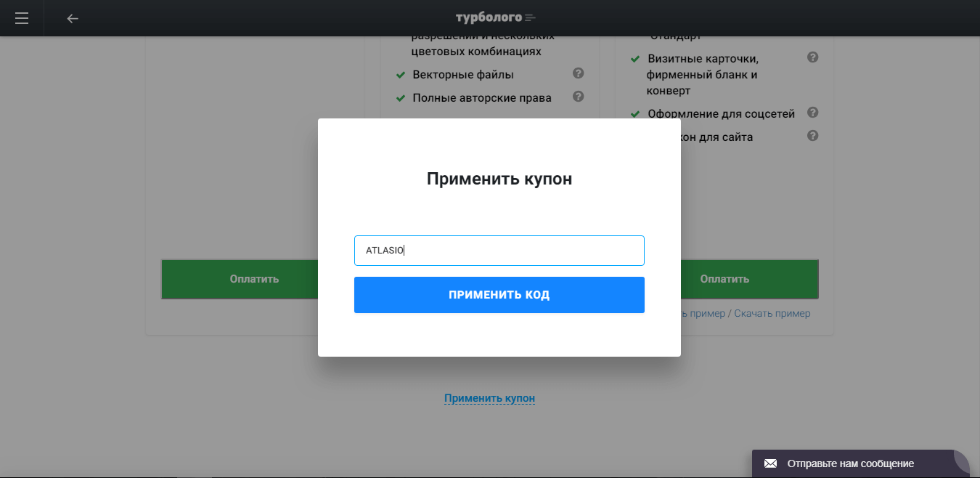Open the hamburger menu in the header
This screenshot has height=478, width=980.
22,18
